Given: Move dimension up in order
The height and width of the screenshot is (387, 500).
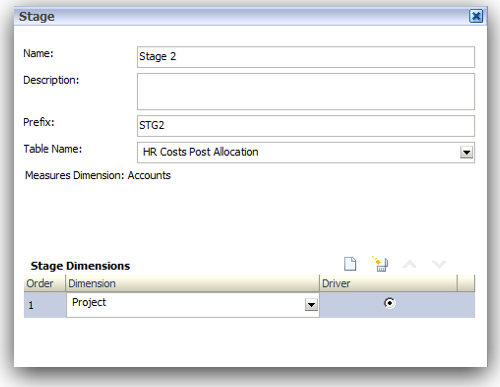Looking at the screenshot, I should pos(409,264).
